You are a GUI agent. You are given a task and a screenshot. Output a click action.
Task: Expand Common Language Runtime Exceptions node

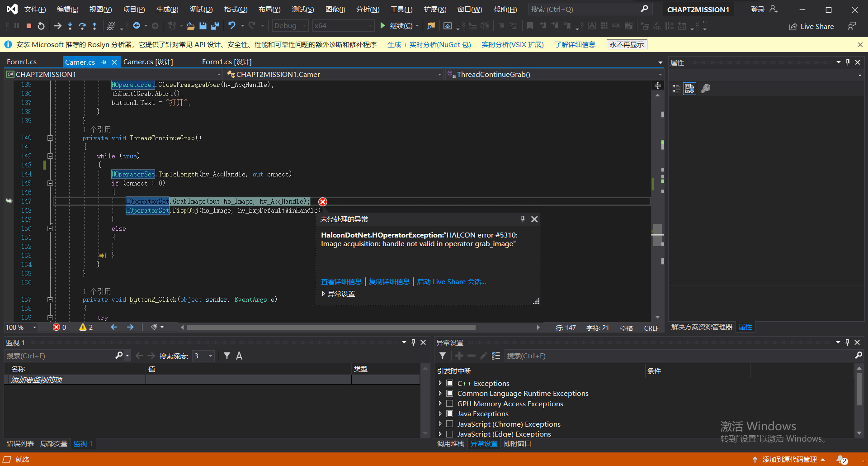coord(440,393)
